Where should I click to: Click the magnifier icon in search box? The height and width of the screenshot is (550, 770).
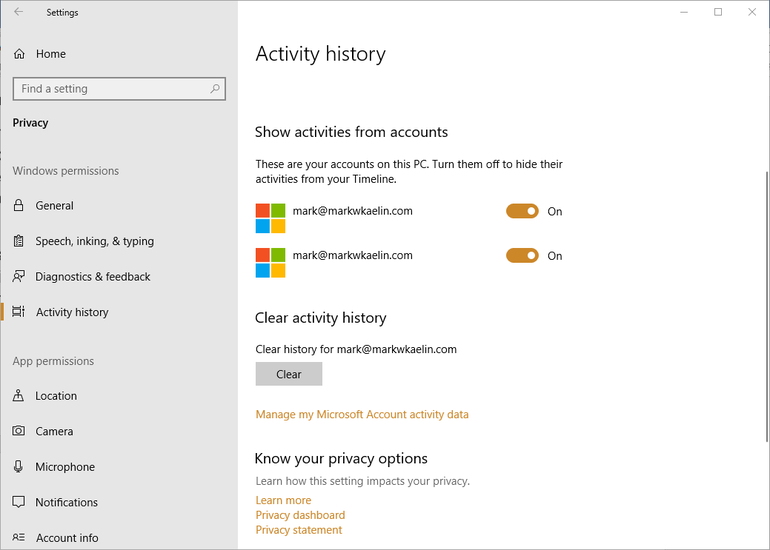[215, 89]
